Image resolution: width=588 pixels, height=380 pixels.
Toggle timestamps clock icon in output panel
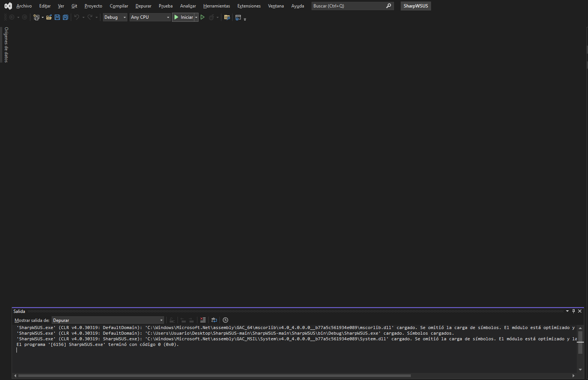pos(225,320)
